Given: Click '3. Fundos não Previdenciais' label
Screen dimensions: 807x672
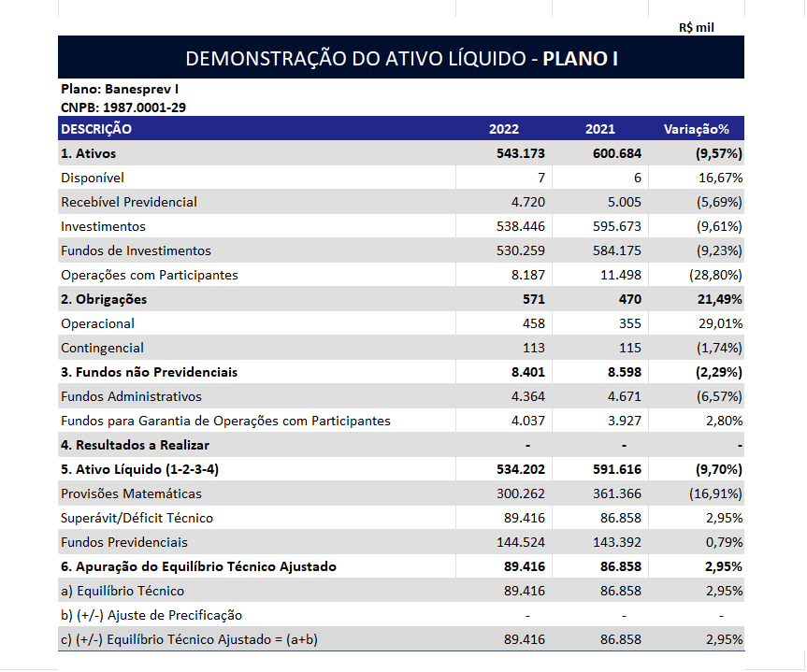Looking at the screenshot, I should (149, 372).
